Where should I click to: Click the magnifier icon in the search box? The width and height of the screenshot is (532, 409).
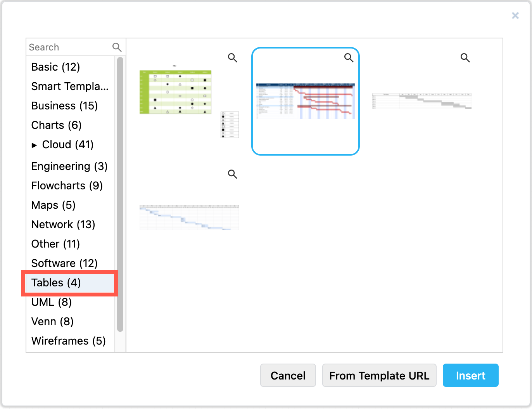[x=117, y=47]
